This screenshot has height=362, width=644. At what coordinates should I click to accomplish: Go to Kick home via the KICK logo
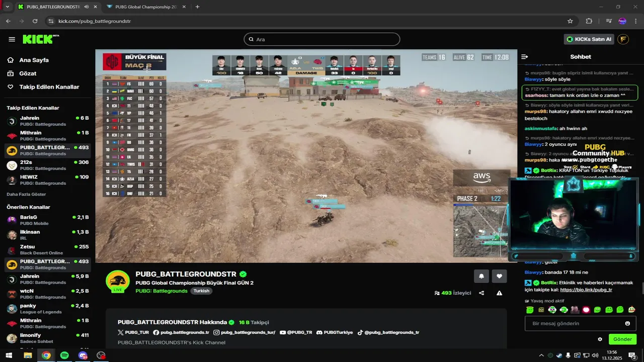coord(41,39)
